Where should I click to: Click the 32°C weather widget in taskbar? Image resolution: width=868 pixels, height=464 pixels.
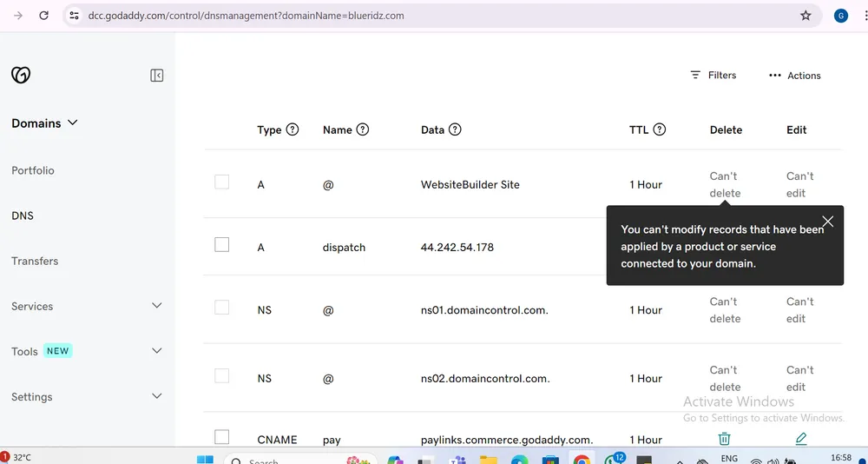pyautogui.click(x=16, y=457)
